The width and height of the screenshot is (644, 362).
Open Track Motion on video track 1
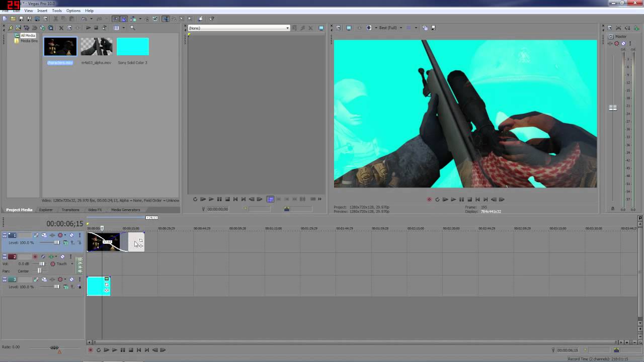coord(44,235)
